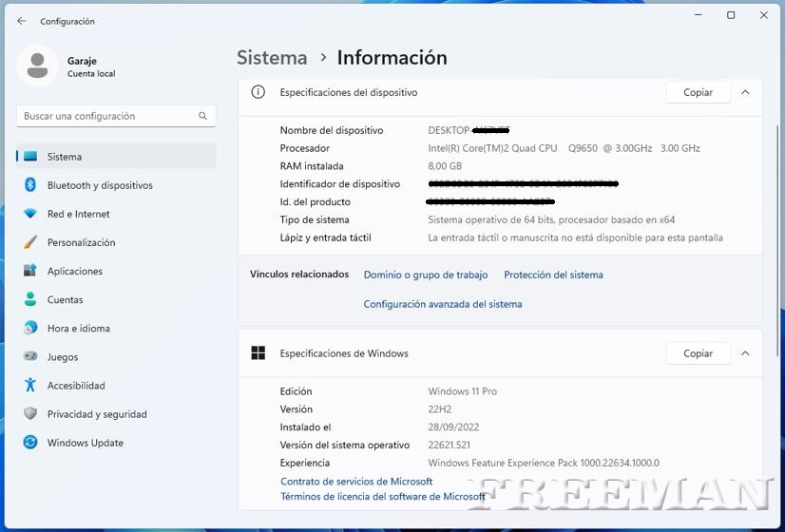This screenshot has height=532, width=785.
Task: Click the Identificador de dispositivo label
Action: pyautogui.click(x=340, y=184)
